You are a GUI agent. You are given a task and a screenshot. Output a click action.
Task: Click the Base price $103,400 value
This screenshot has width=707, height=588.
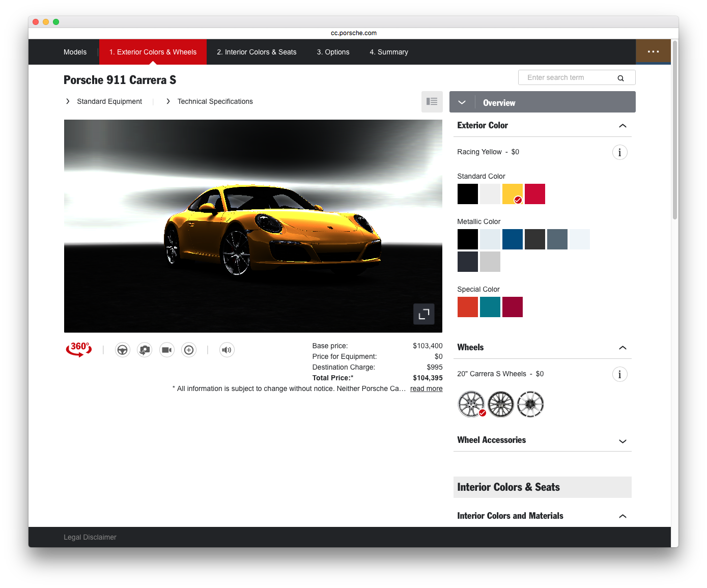[428, 346]
